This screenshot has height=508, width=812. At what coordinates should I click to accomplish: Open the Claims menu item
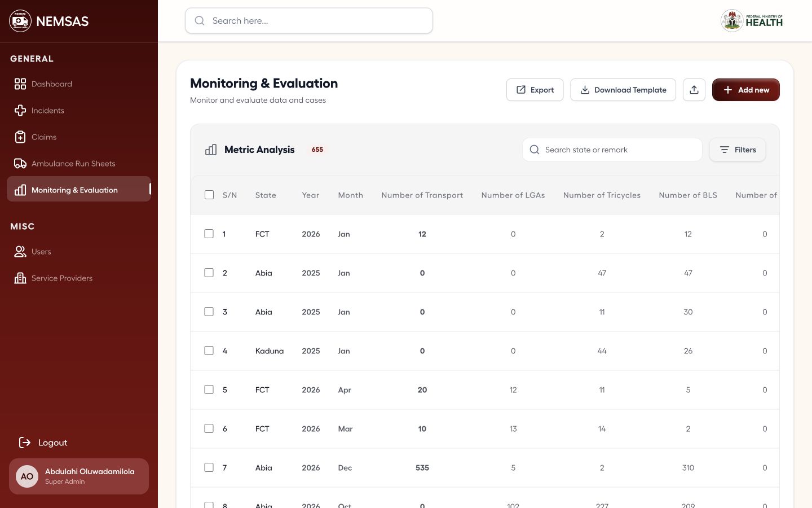[79, 137]
